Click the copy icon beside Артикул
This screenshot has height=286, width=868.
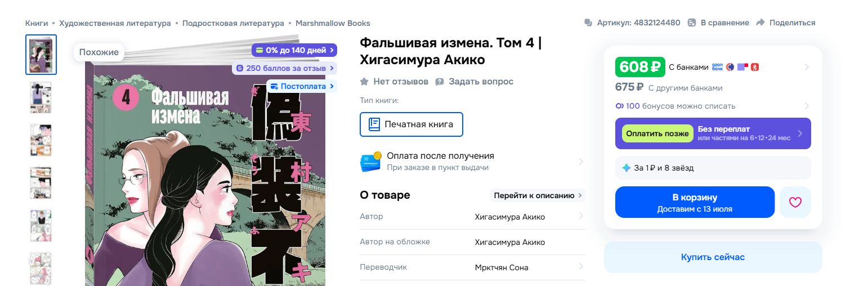588,23
